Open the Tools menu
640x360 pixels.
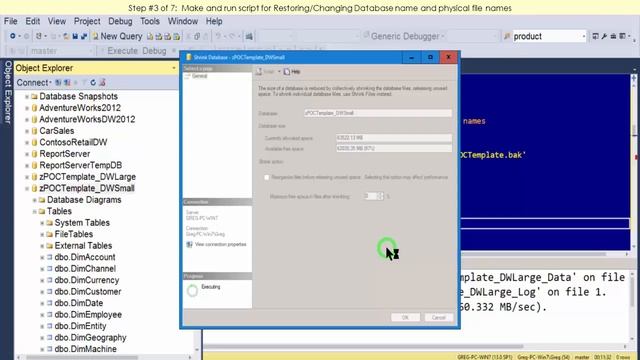150,21
